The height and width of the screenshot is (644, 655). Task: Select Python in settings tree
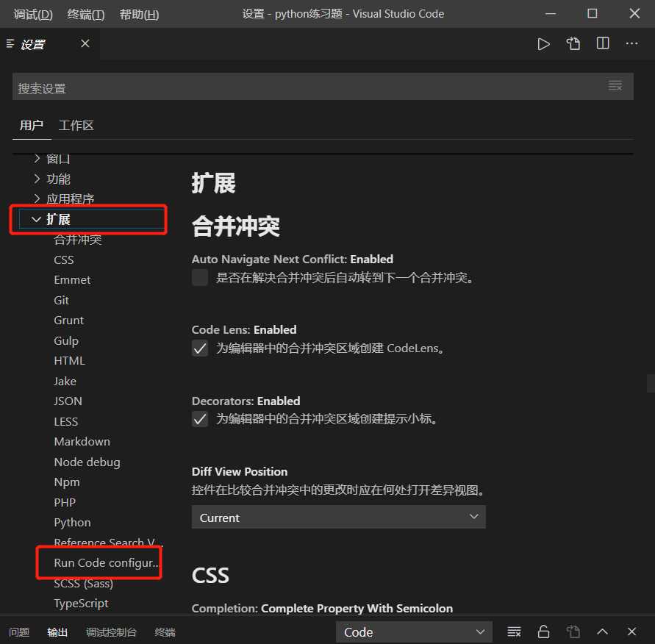pos(72,523)
